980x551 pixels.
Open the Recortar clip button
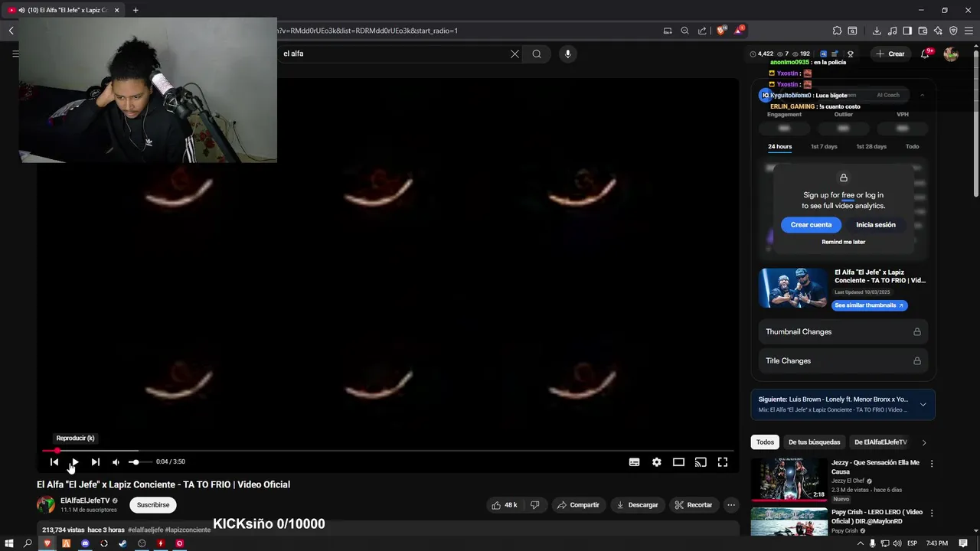694,505
